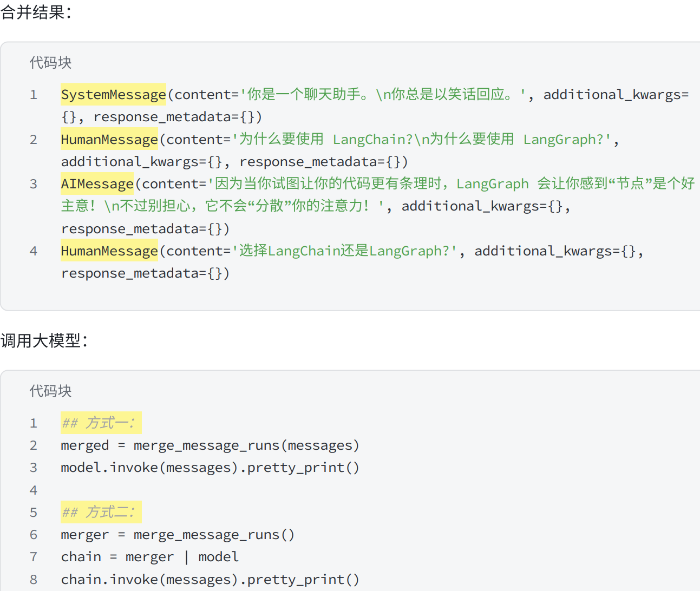This screenshot has width=700, height=591.
Task: Click line chain = merger | model
Action: pyautogui.click(x=149, y=557)
